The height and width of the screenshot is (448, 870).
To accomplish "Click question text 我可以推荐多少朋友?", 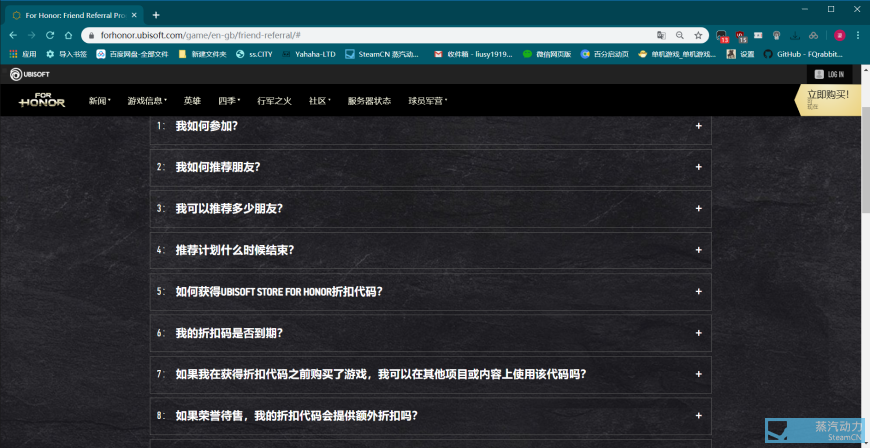I will pyautogui.click(x=229, y=208).
